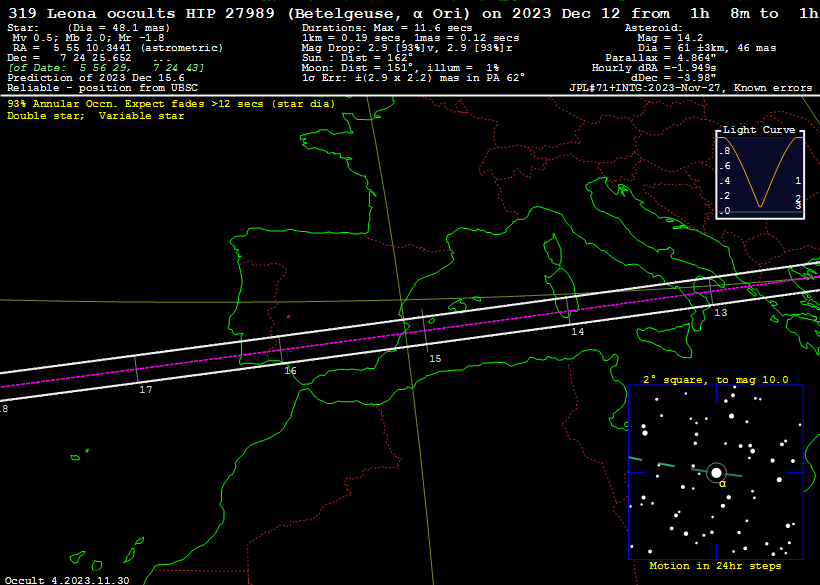Select the minute 13 tick on the path

711,293
